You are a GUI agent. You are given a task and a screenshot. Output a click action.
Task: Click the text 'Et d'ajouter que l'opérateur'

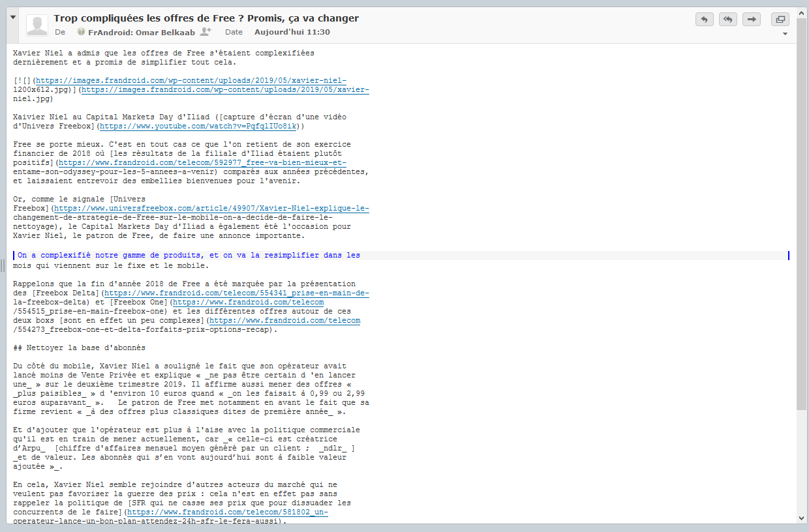[78, 430]
